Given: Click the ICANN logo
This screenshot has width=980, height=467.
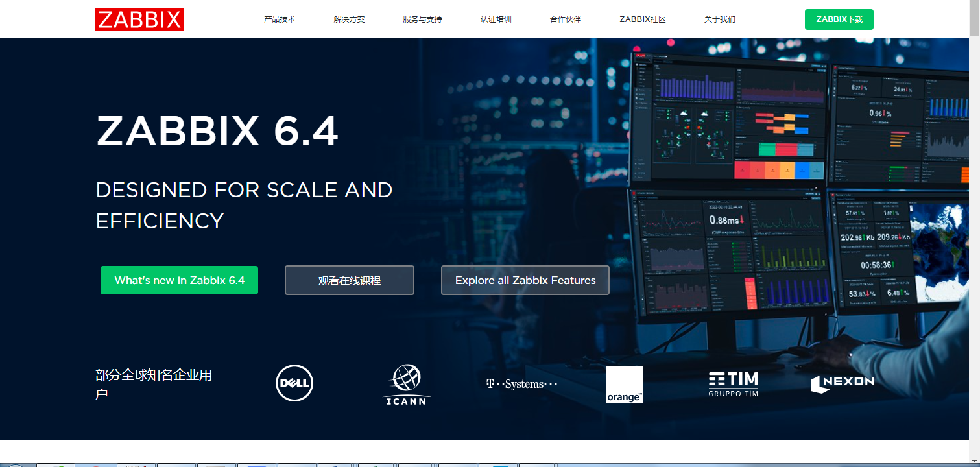Looking at the screenshot, I should [x=407, y=385].
